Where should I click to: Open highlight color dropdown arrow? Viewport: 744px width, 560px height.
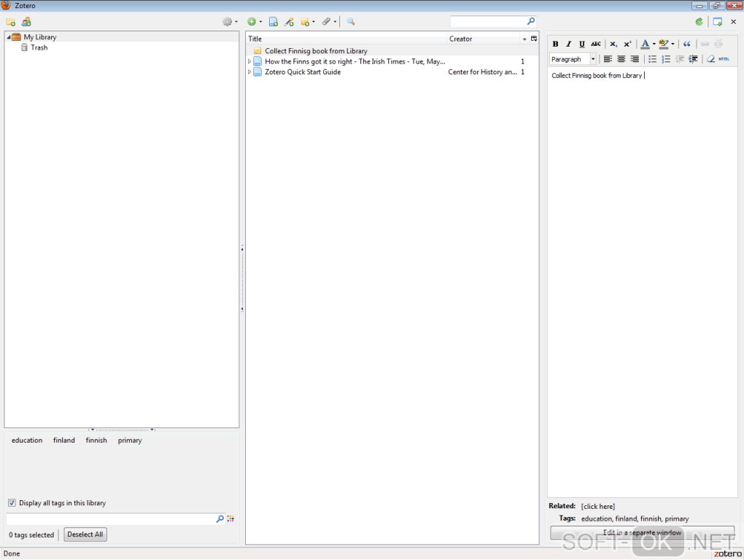coord(673,44)
